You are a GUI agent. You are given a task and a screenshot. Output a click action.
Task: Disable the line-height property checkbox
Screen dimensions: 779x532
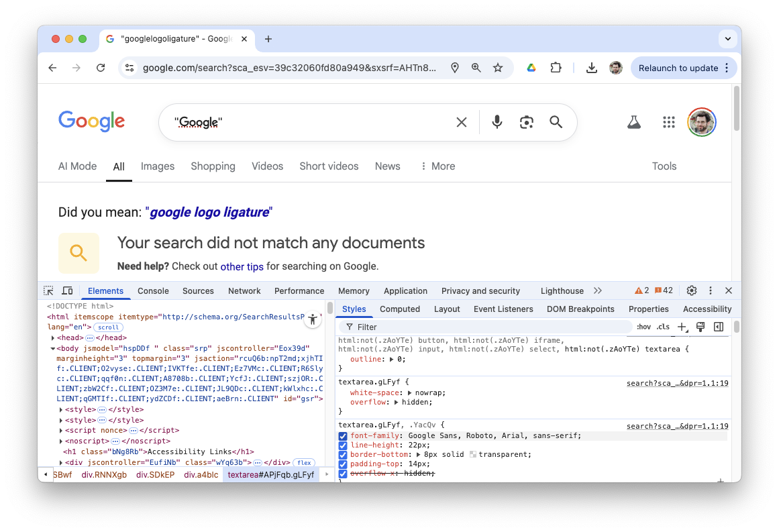coord(343,445)
